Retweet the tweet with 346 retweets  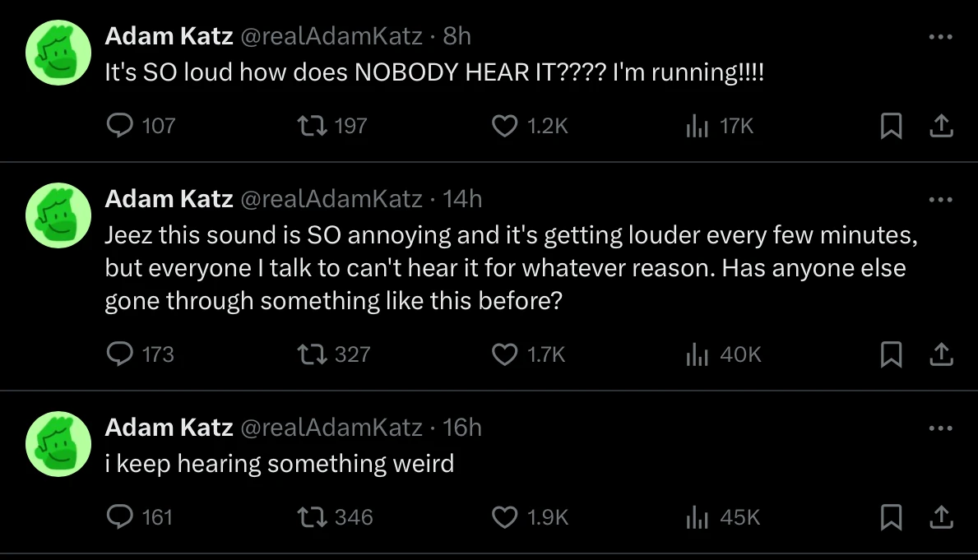pyautogui.click(x=313, y=517)
